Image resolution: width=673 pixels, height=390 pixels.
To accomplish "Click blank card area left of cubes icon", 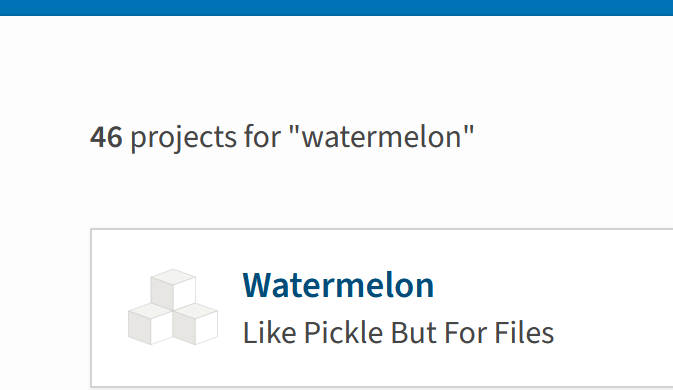I will pos(109,307).
